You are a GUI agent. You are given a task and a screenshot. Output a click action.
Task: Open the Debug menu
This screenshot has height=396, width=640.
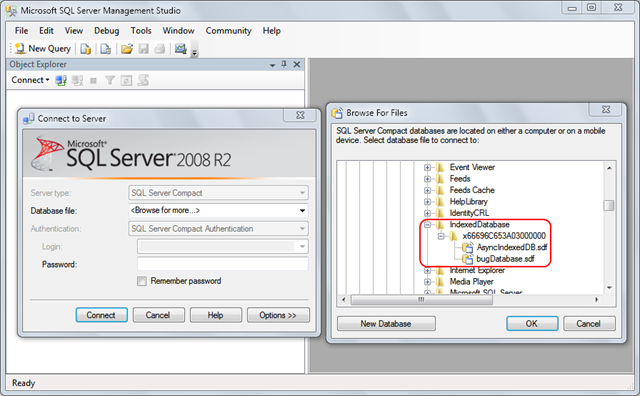(x=107, y=31)
